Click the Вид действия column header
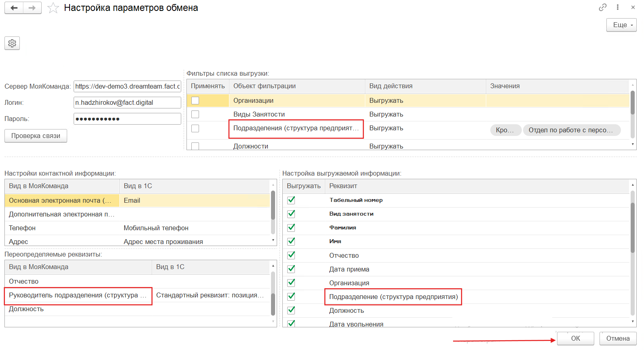 [425, 86]
